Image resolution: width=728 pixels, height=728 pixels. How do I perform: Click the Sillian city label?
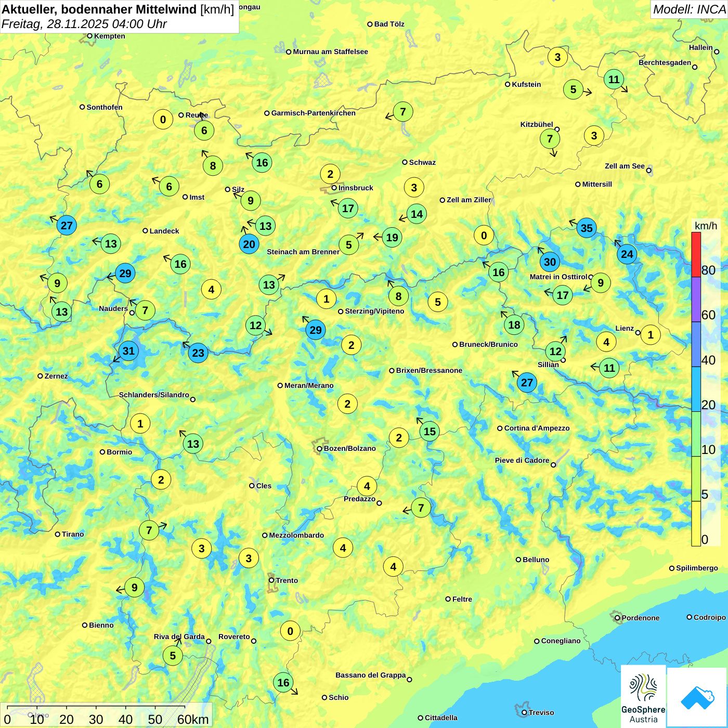point(548,365)
